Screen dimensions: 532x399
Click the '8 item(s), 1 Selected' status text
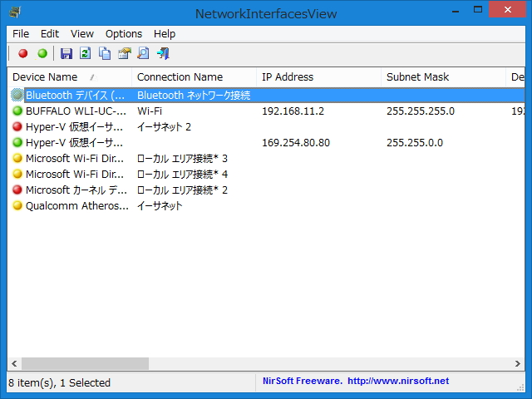59,382
